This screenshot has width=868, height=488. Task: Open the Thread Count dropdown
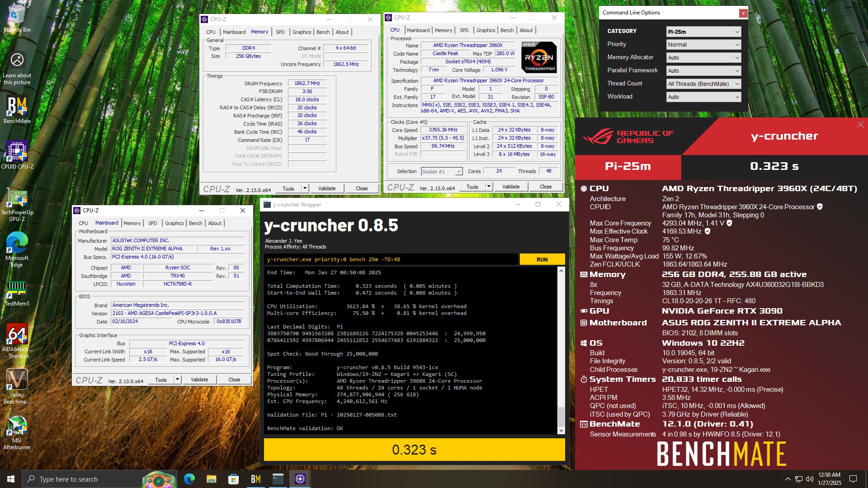[704, 84]
